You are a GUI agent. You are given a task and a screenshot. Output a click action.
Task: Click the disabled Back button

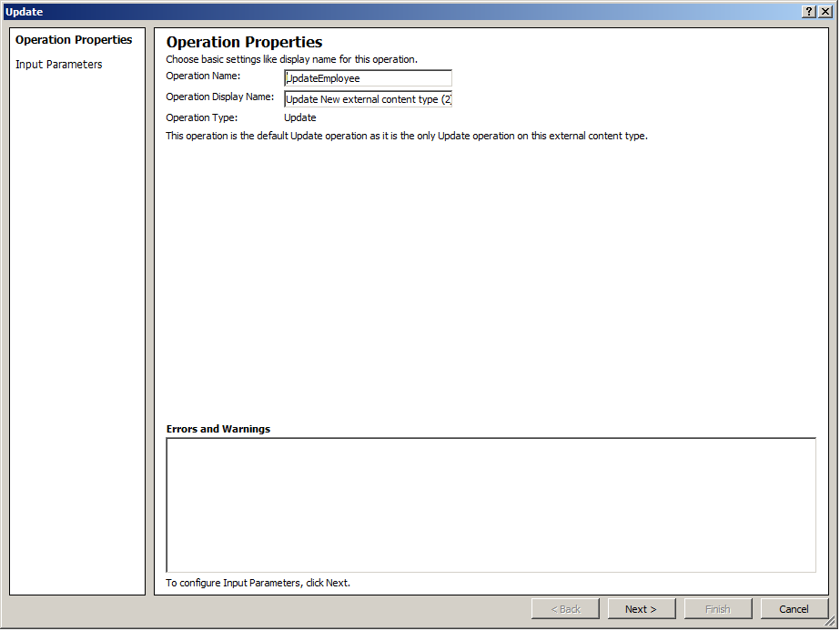tap(565, 609)
